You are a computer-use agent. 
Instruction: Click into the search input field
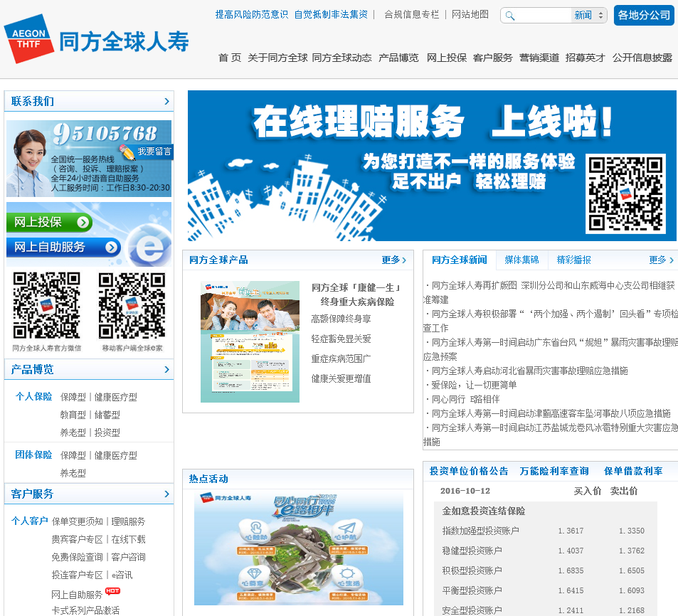click(x=543, y=16)
